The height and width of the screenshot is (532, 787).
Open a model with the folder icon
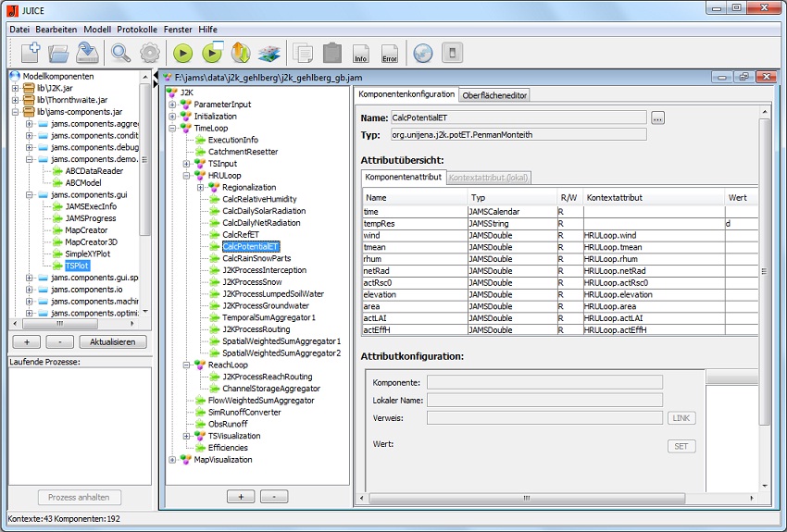(58, 53)
